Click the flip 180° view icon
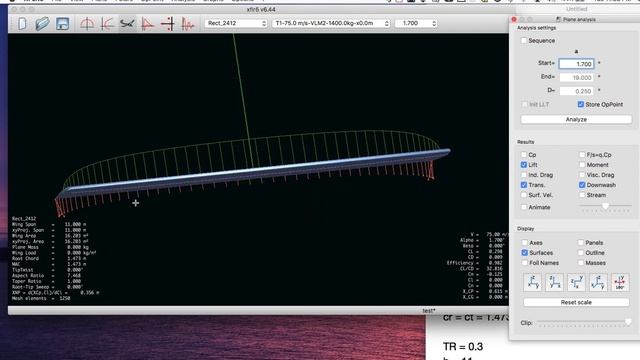Viewport: 640px width, 360px height. coord(619,282)
